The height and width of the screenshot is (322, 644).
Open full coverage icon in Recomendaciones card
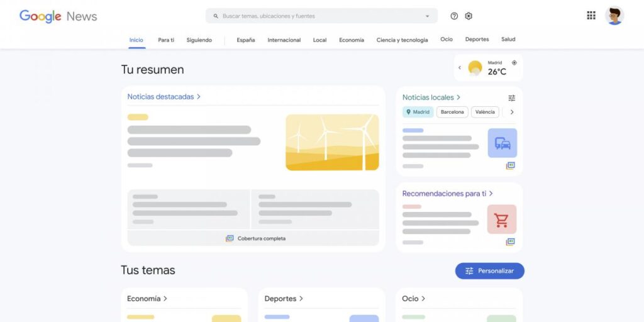(x=510, y=242)
